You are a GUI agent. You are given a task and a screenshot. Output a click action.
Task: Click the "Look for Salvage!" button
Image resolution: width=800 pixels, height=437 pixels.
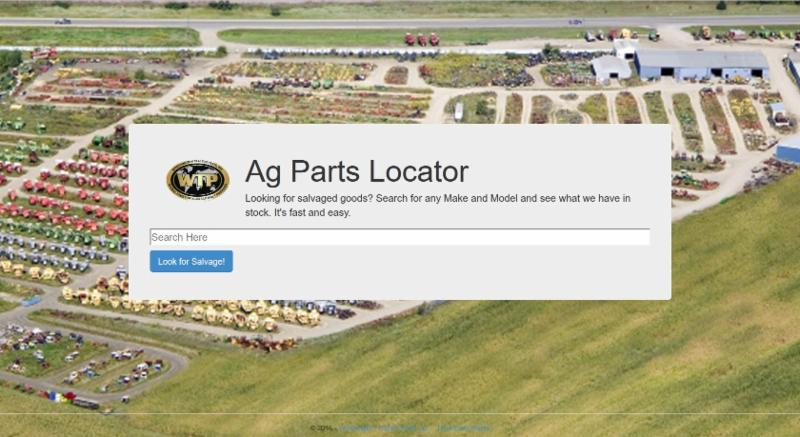[x=191, y=261]
